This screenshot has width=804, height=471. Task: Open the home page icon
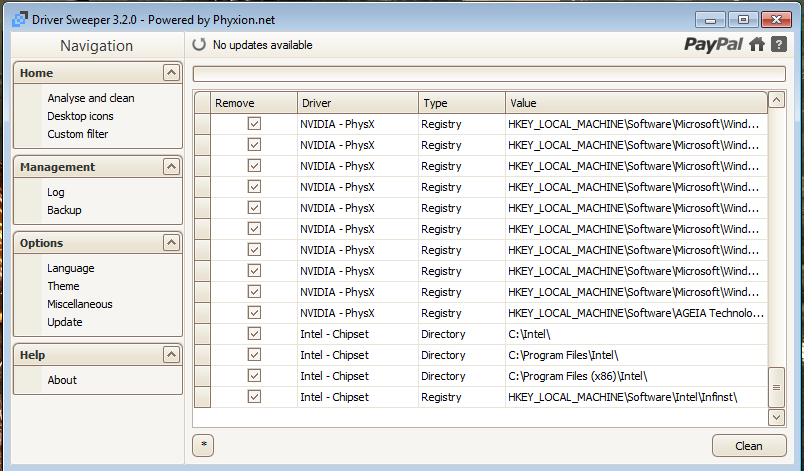(x=757, y=45)
